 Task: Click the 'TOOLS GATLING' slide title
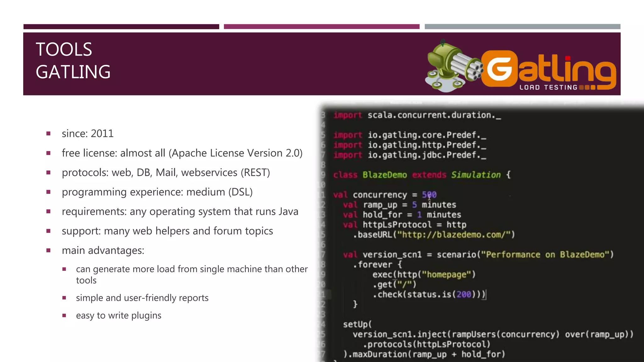click(x=73, y=61)
